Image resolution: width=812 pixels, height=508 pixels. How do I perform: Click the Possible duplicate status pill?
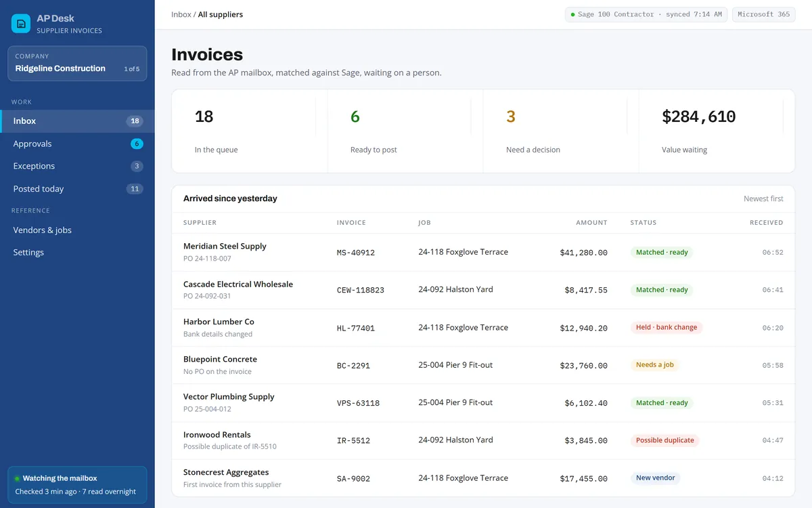(665, 440)
